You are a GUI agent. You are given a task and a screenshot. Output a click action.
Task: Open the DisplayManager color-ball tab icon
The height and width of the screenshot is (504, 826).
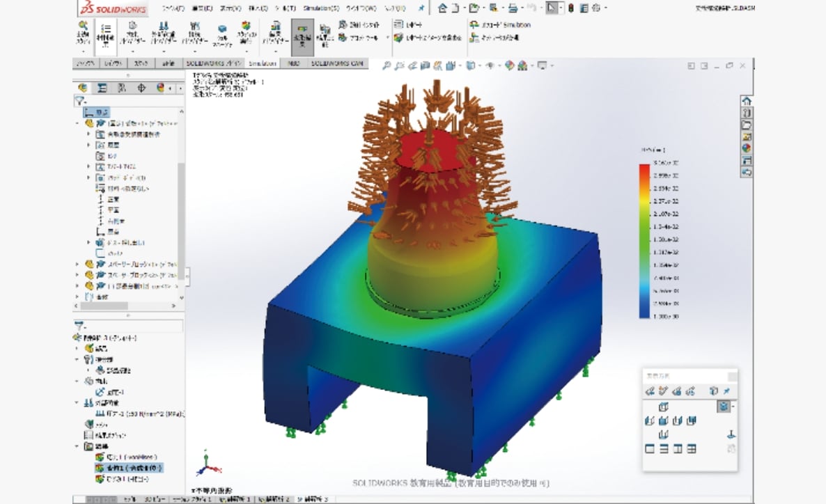[x=160, y=88]
